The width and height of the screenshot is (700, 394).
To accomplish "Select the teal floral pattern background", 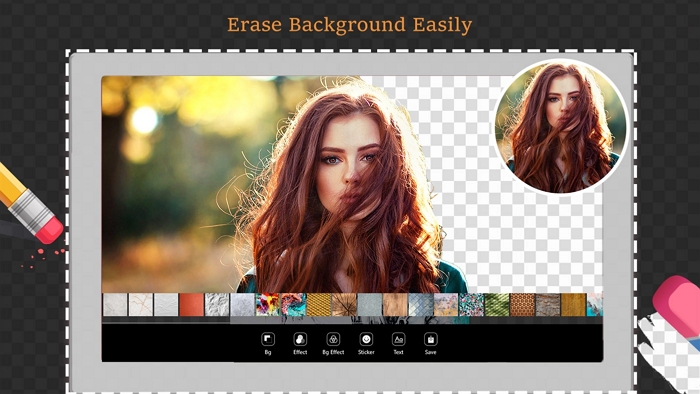I will click(471, 305).
